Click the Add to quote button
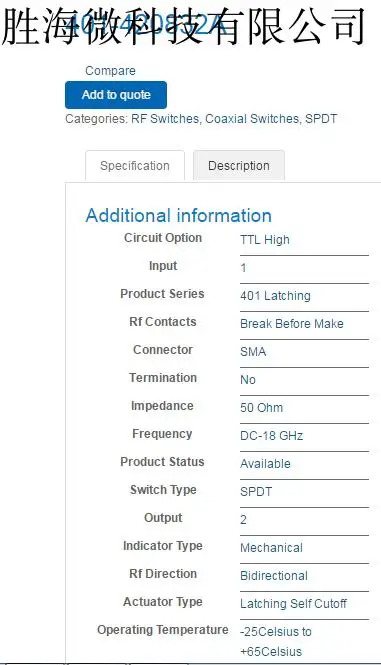The width and height of the screenshot is (381, 665). (x=116, y=95)
